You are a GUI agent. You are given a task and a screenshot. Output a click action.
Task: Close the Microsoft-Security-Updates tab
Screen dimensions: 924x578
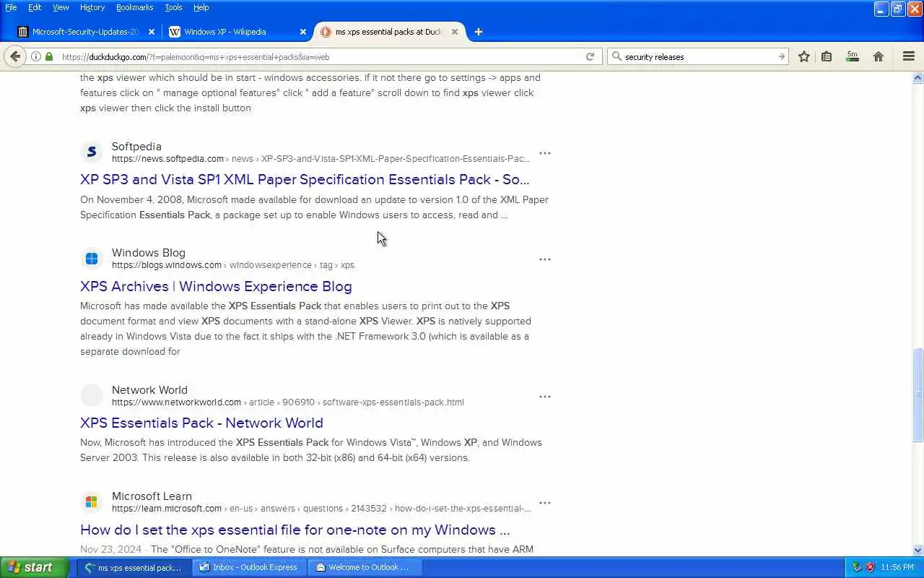[x=151, y=32]
